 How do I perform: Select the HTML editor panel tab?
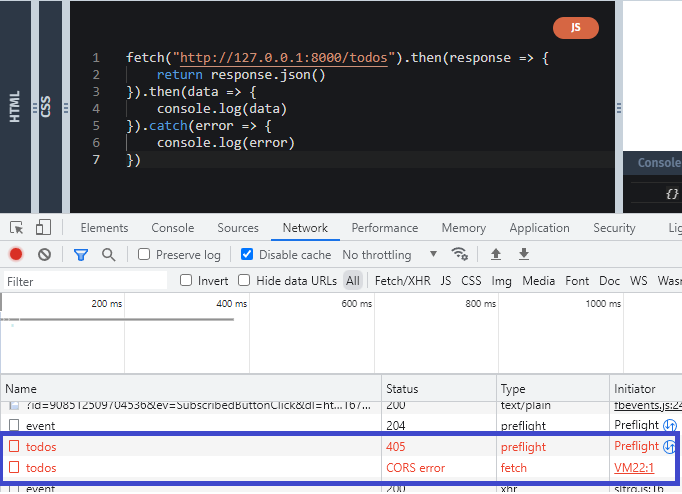point(15,107)
